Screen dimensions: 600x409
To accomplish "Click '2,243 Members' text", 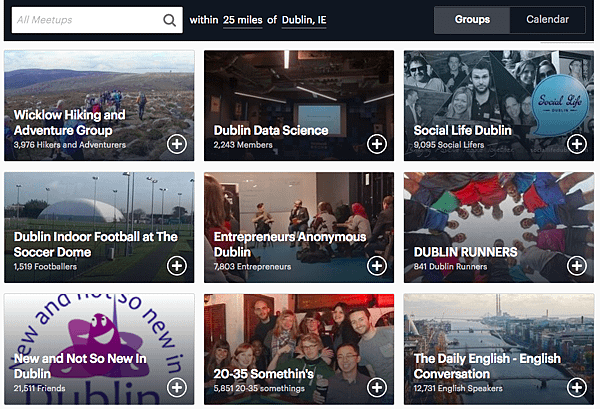I will click(243, 145).
